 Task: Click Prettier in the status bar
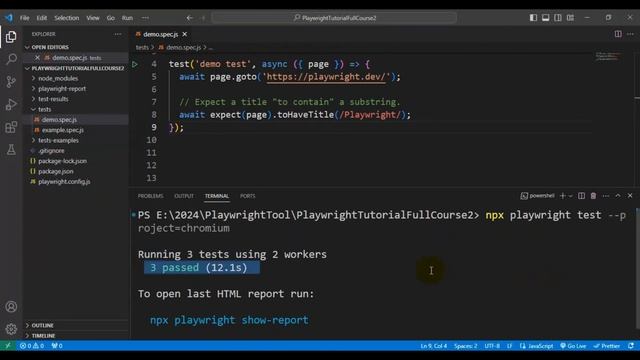tap(607, 346)
